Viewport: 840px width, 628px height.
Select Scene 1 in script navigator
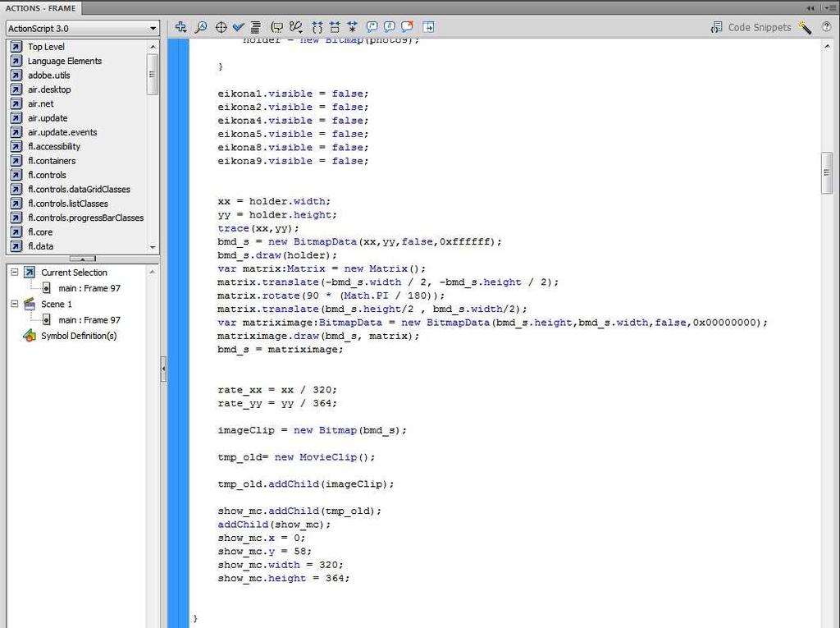pyautogui.click(x=57, y=304)
